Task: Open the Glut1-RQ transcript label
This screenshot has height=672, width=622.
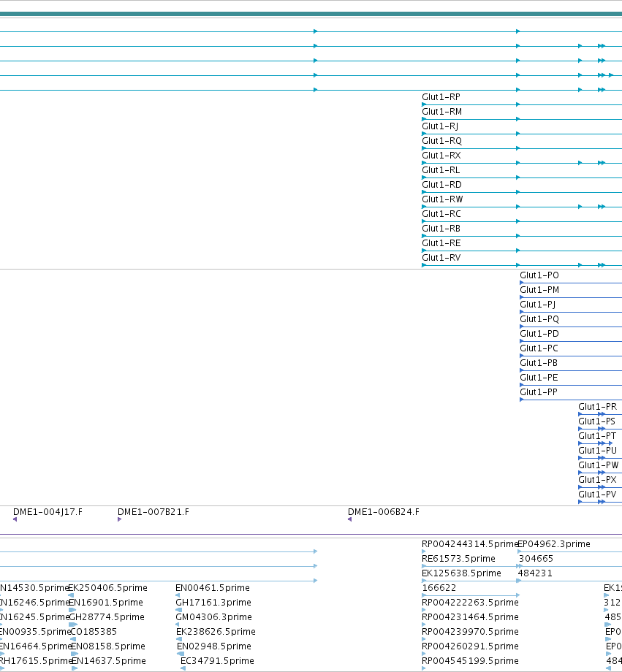Action: (x=442, y=141)
